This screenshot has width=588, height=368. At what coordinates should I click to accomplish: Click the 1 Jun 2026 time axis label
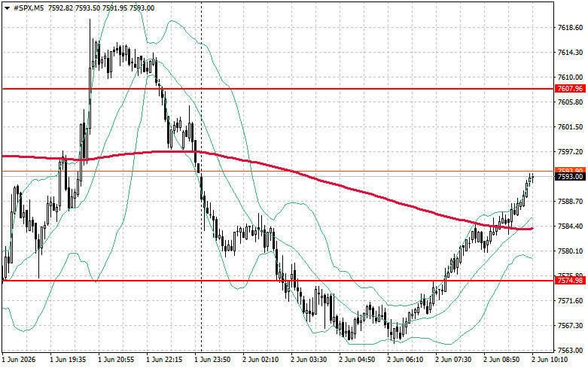point(19,360)
